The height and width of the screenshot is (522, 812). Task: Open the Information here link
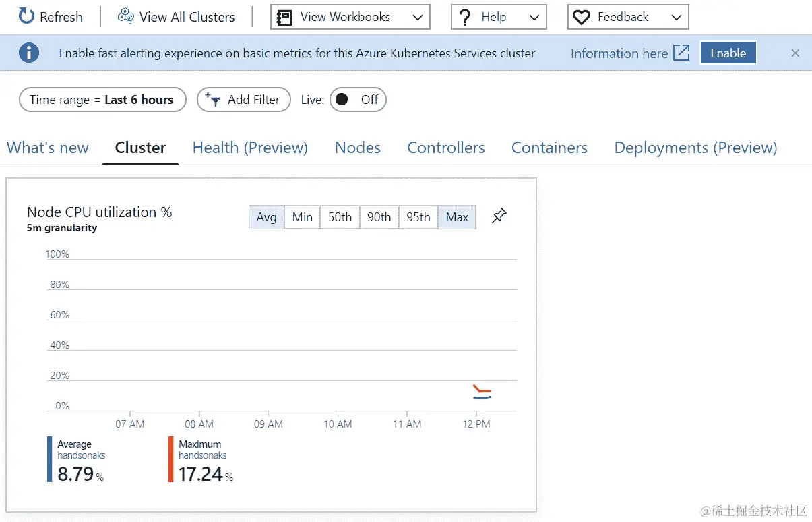pos(619,53)
